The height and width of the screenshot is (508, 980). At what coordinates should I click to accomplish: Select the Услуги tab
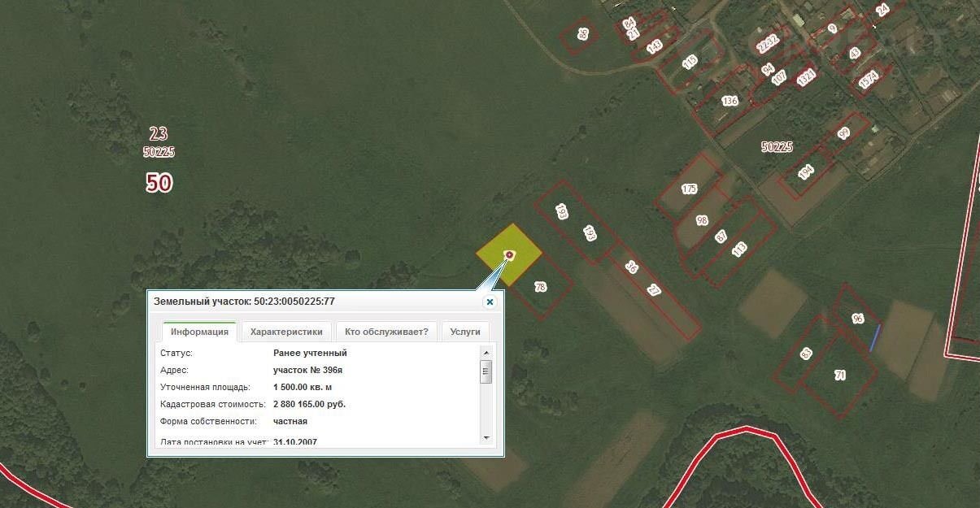coord(465,332)
